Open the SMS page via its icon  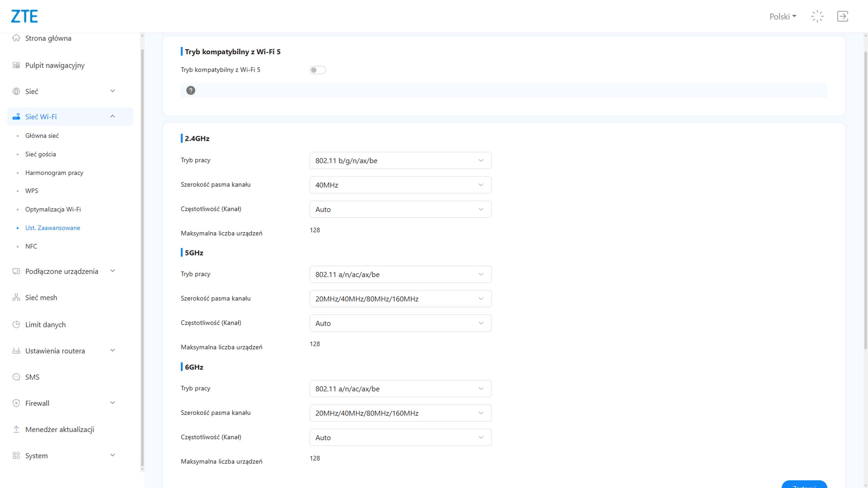[x=16, y=377]
